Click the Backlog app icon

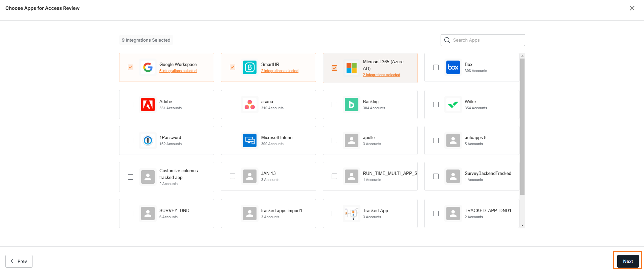pos(352,105)
